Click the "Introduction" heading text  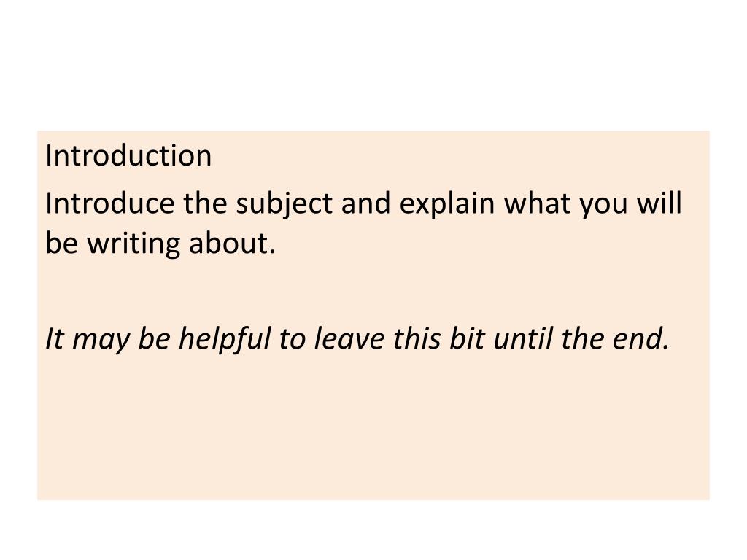point(128,156)
